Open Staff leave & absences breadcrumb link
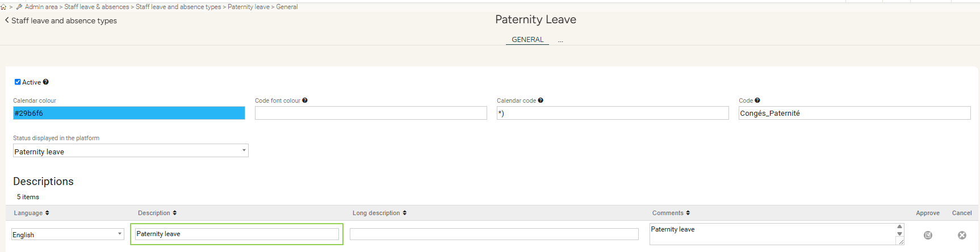This screenshot has width=980, height=252. (97, 7)
